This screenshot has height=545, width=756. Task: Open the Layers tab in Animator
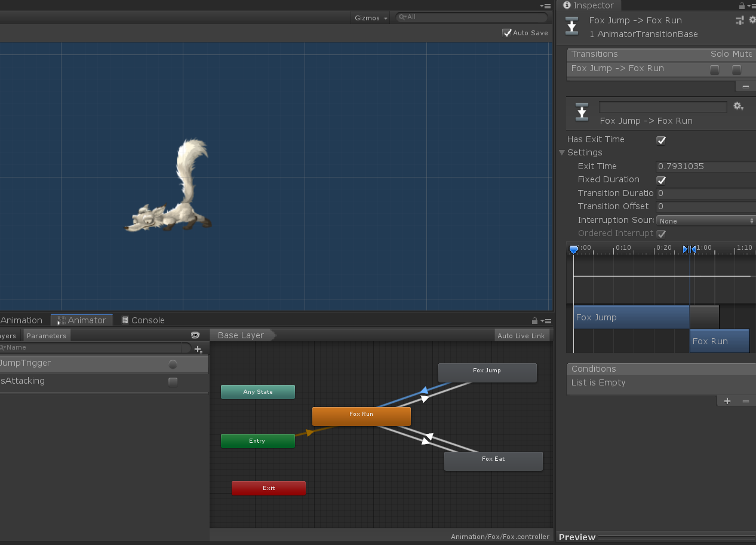(9, 335)
